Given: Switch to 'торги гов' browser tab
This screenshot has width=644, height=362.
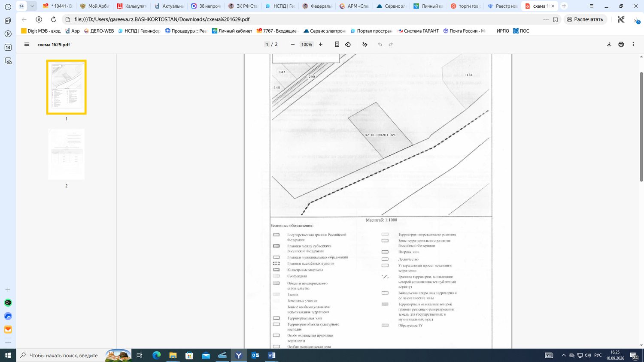Looking at the screenshot, I should tap(465, 6).
